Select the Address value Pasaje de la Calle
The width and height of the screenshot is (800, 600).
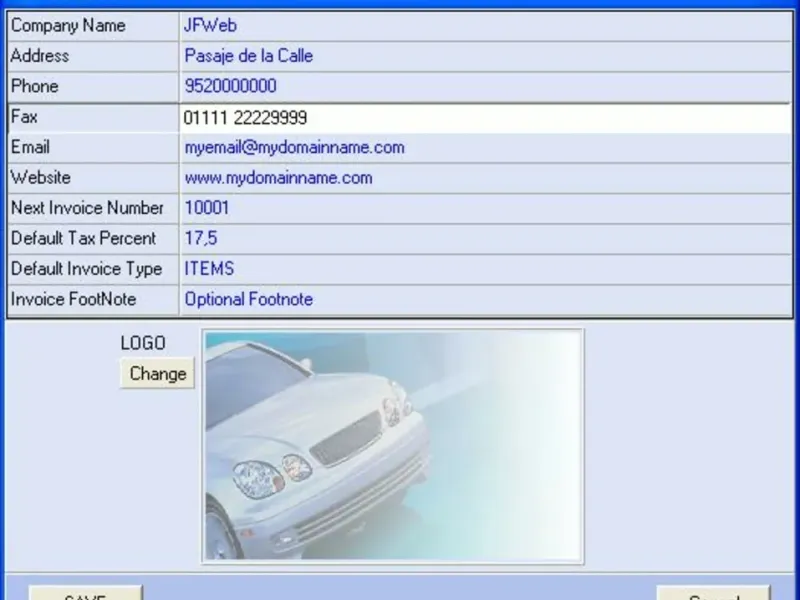pos(248,56)
